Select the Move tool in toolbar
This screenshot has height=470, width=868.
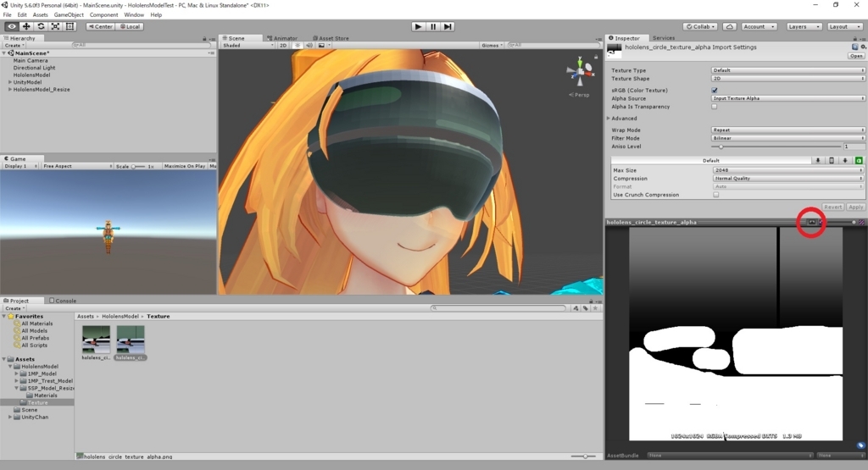[x=26, y=26]
